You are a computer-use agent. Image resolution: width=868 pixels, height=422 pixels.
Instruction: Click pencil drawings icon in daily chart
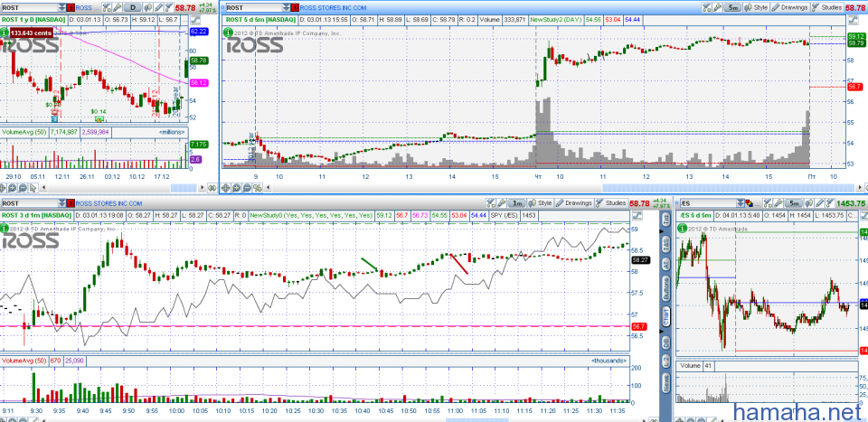pyautogui.click(x=158, y=8)
